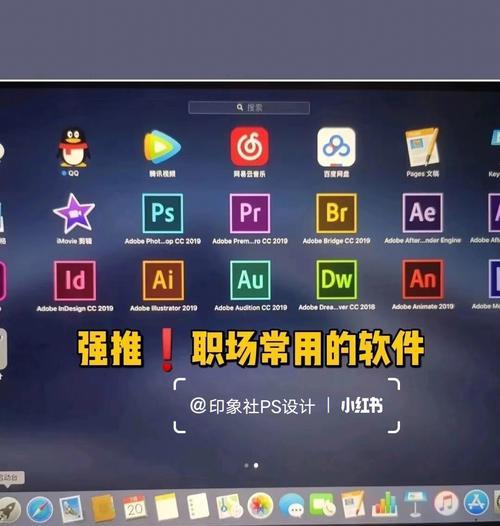Open iTunes music note in Dock
The width and height of the screenshot is (500, 526).
(446, 504)
